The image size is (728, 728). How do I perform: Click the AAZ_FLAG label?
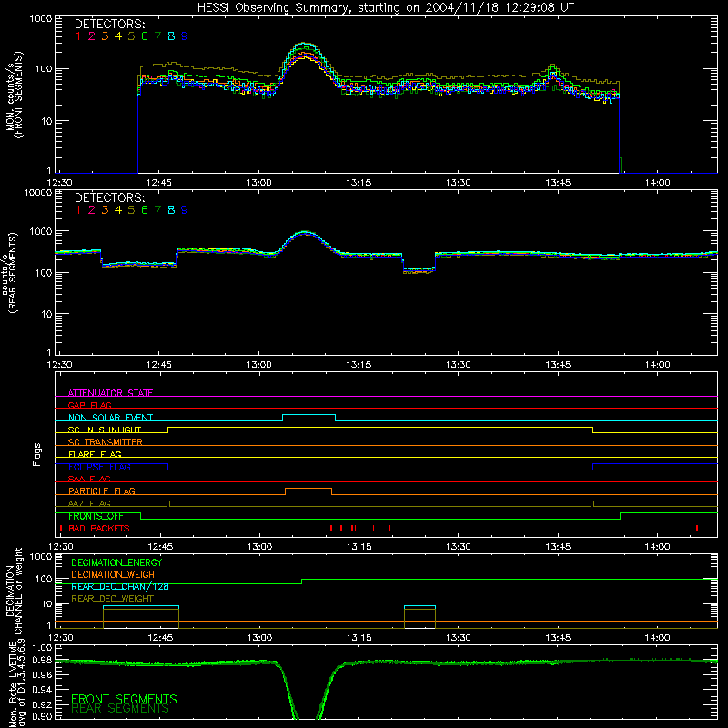tap(89, 503)
